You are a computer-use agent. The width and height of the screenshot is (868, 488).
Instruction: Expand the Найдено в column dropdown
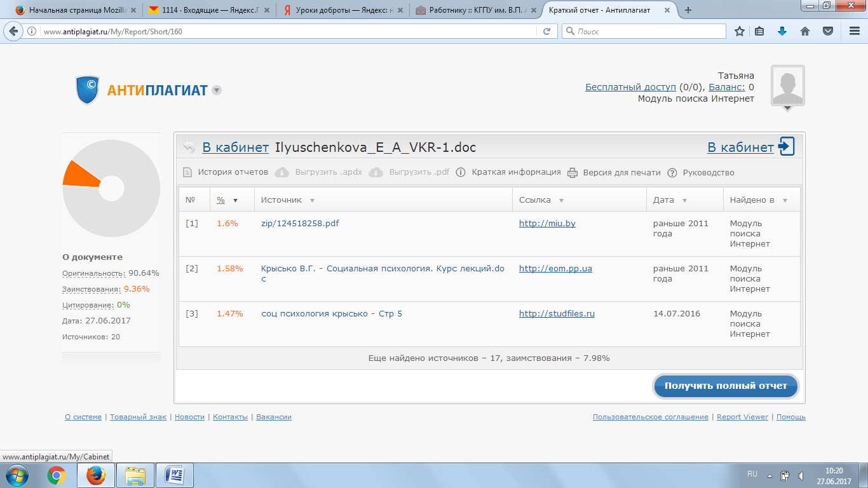click(785, 201)
